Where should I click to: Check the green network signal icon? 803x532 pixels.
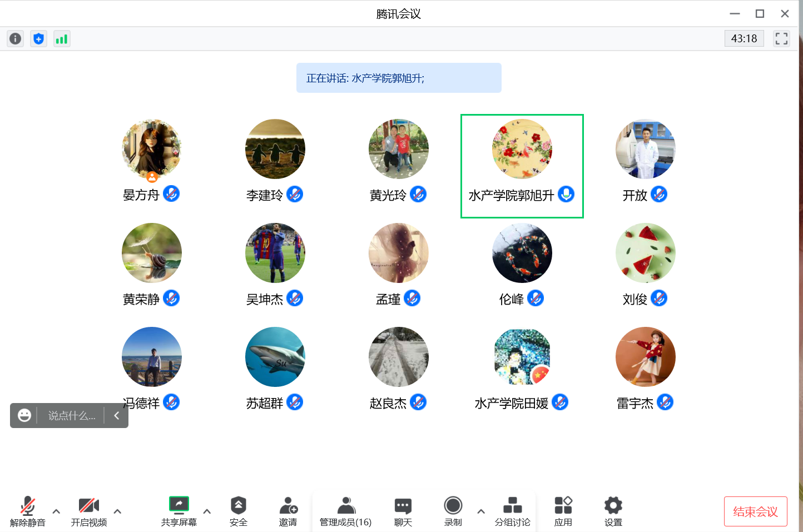pos(62,38)
